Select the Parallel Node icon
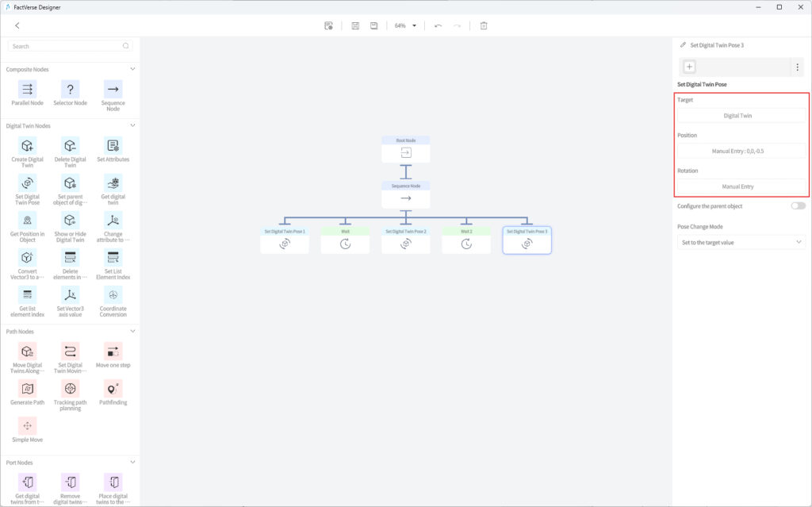 (x=28, y=89)
